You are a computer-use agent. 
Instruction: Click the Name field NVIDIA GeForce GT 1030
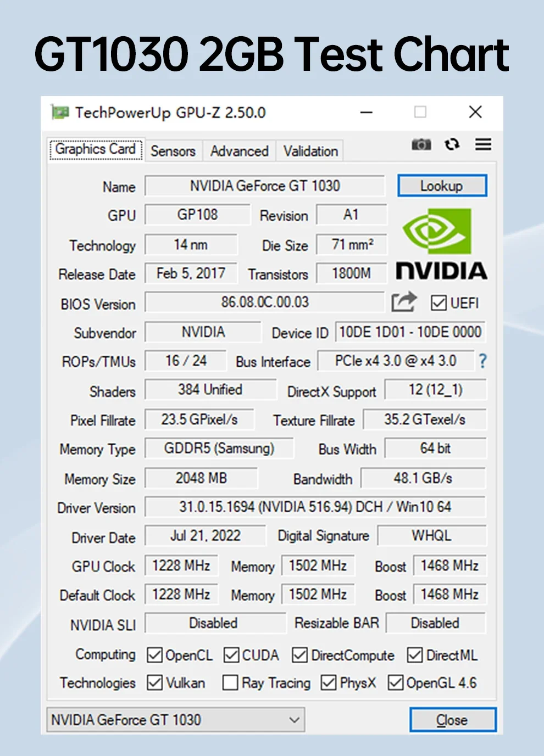click(x=265, y=186)
